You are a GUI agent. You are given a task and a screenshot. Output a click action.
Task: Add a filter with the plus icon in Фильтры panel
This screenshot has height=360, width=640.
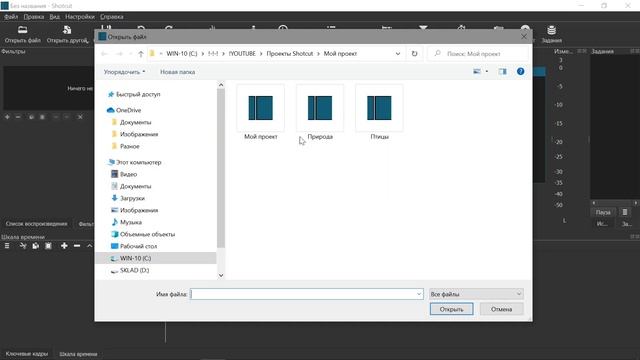click(7, 117)
